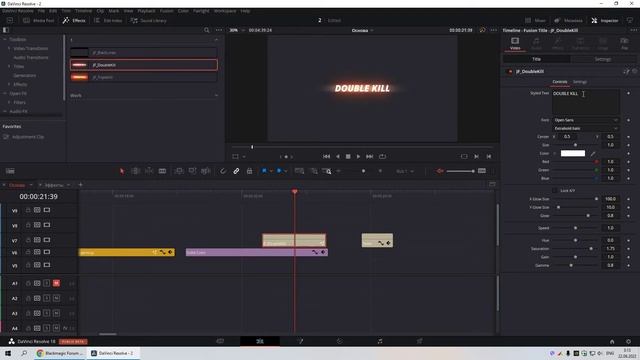Viewport: 640px width, 360px height.
Task: Stop playback
Action: point(348,156)
